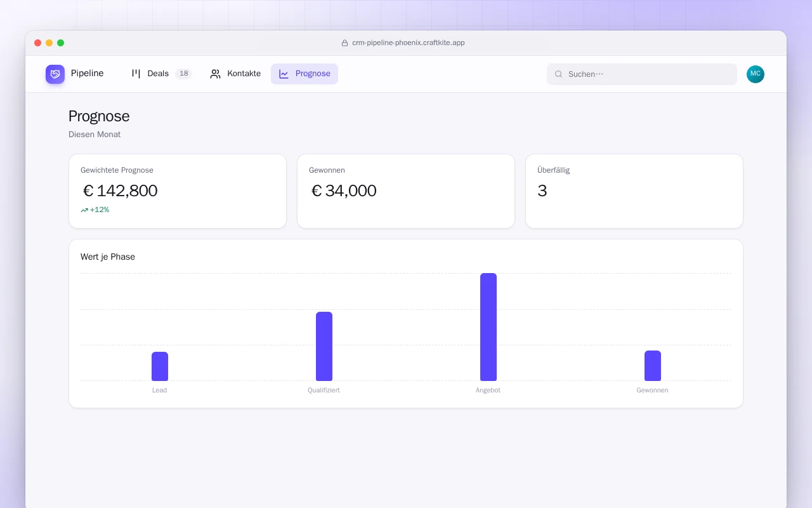Click the € 142,800 value
The image size is (812, 508).
coord(121,190)
